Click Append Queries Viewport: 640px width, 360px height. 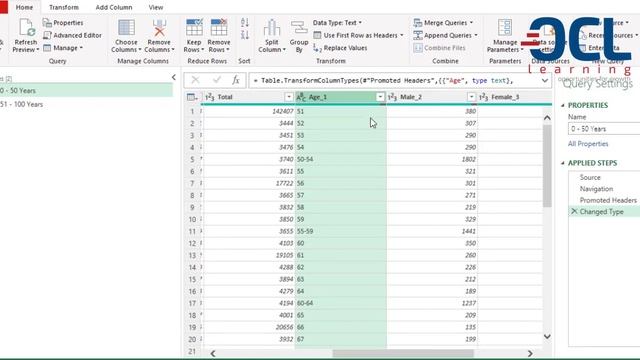(x=445, y=36)
